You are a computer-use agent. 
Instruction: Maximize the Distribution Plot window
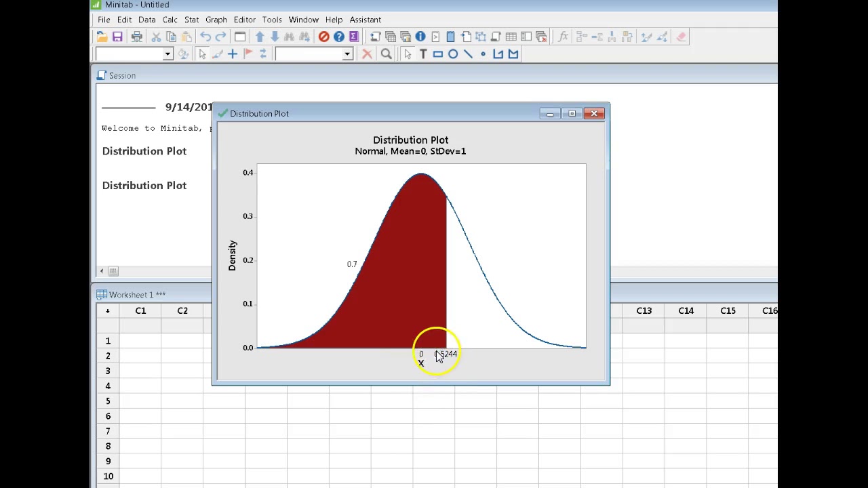572,113
